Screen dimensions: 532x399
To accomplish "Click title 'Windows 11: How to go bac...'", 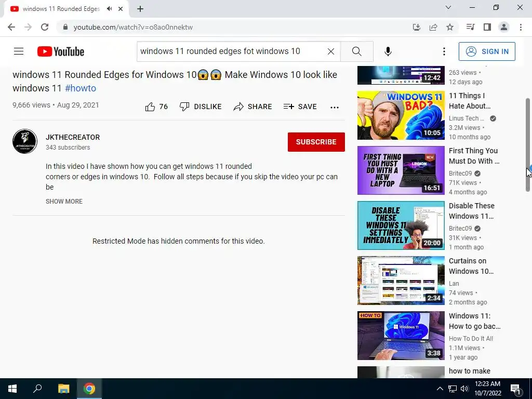I will tap(475, 321).
